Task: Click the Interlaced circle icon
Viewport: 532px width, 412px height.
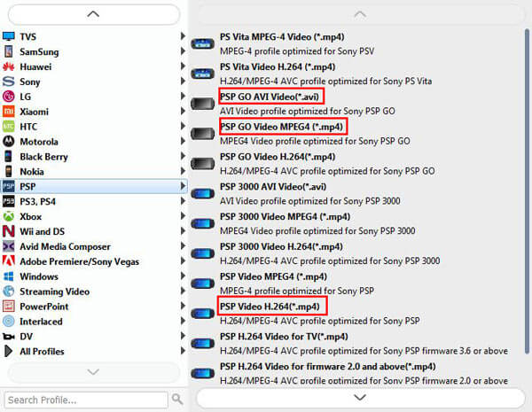Action: coord(9,321)
